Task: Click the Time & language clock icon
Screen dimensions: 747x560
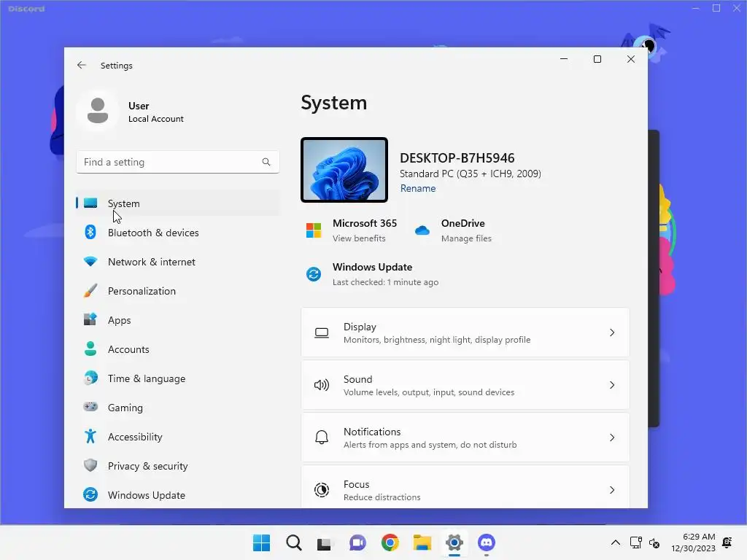Action: click(x=90, y=378)
